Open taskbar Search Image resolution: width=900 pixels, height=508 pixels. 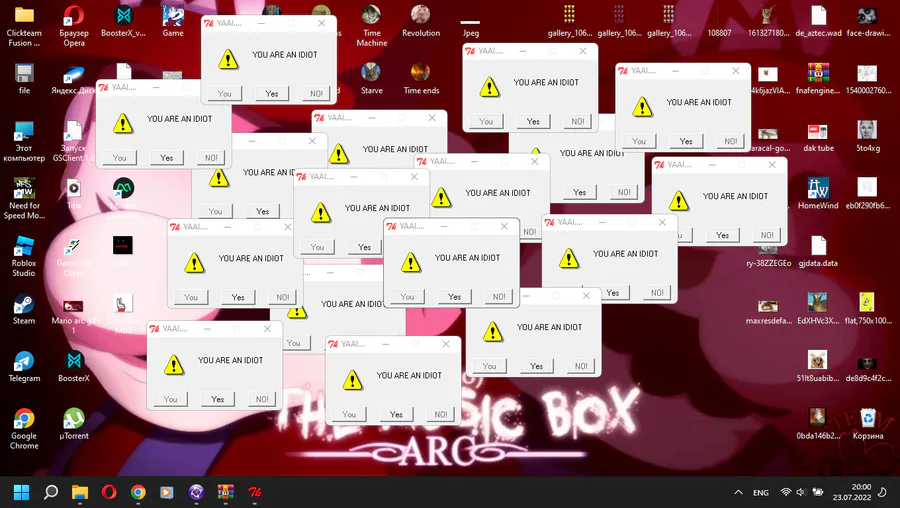[x=51, y=492]
